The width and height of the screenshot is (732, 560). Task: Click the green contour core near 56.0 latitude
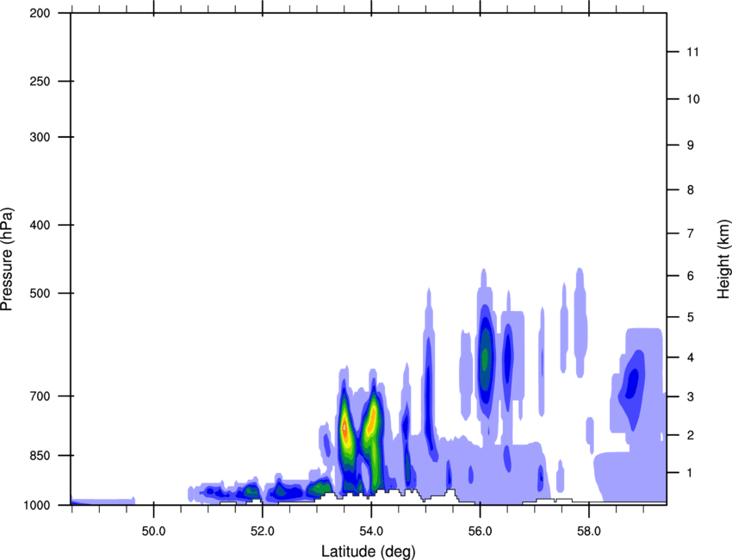point(485,358)
